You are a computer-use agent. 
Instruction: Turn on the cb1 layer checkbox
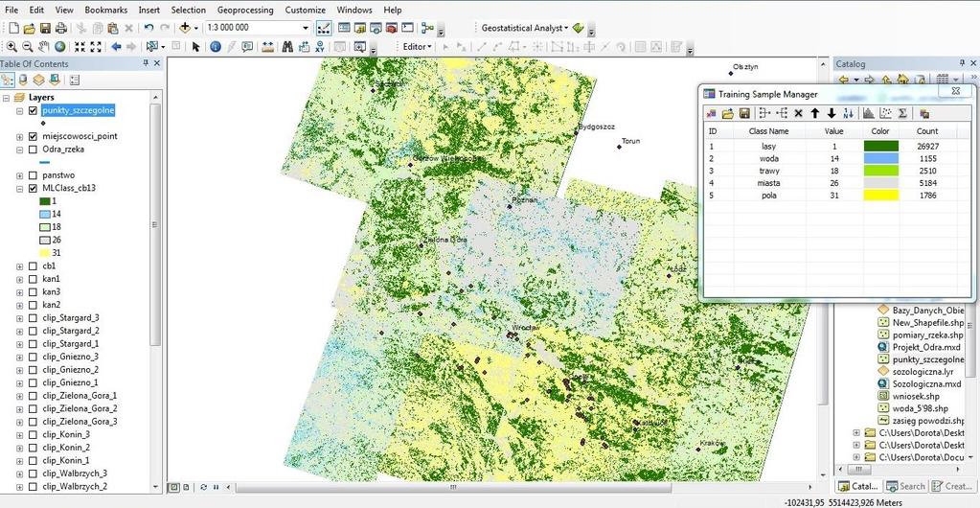pyautogui.click(x=34, y=266)
